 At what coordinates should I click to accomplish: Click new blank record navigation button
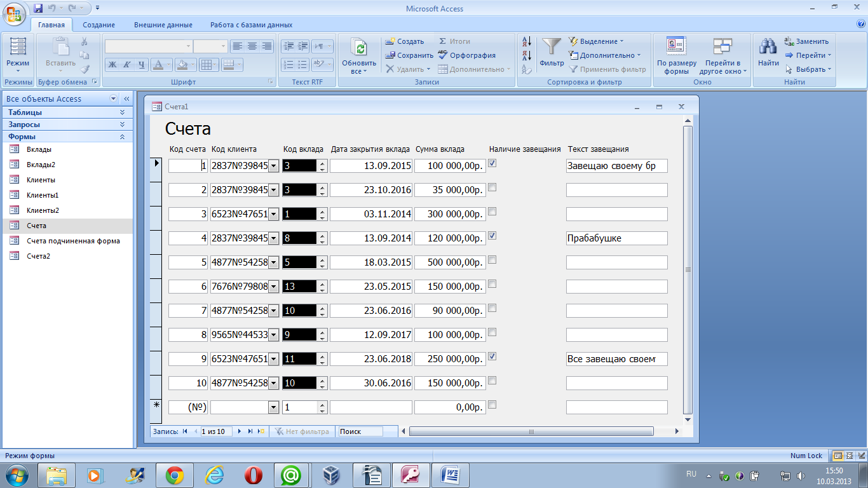click(x=261, y=431)
